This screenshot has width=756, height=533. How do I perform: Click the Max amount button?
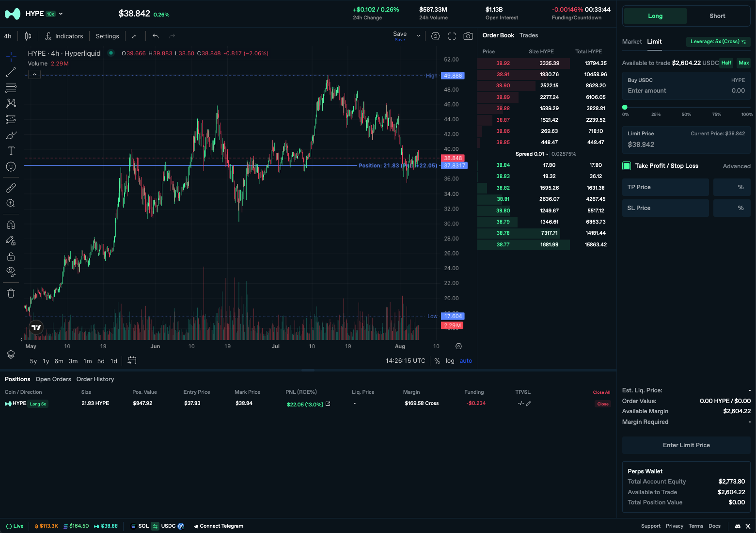point(744,63)
